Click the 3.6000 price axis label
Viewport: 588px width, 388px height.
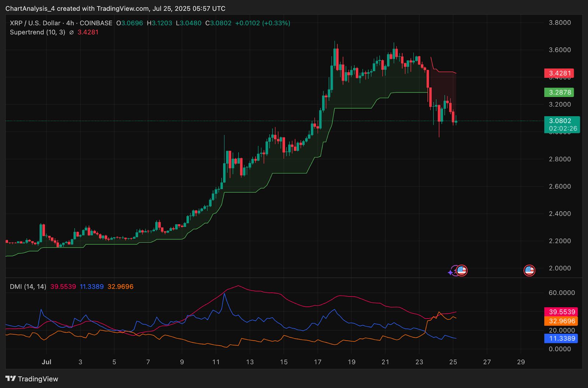pyautogui.click(x=560, y=50)
